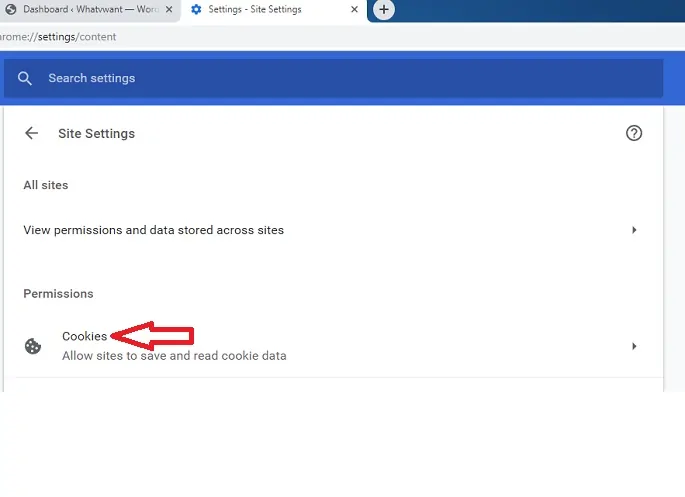The width and height of the screenshot is (685, 497).
Task: Click the Site Settings page heading
Action: coord(96,133)
